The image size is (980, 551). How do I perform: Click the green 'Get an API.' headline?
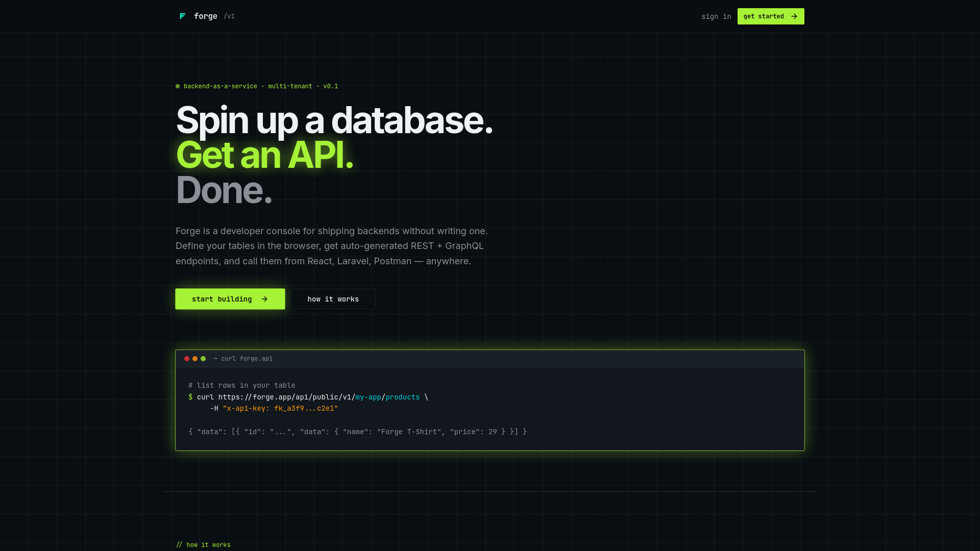[264, 155]
